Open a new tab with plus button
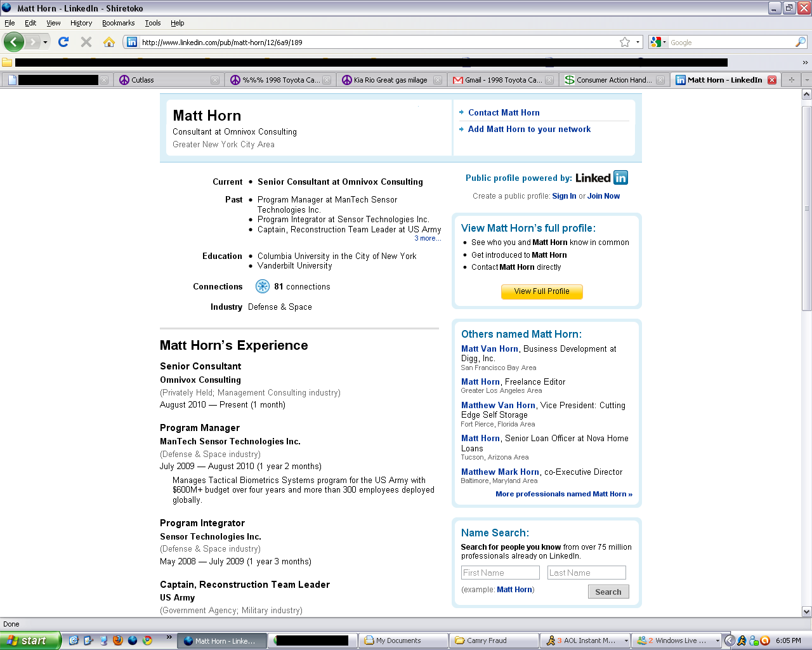The width and height of the screenshot is (812, 650). (791, 80)
